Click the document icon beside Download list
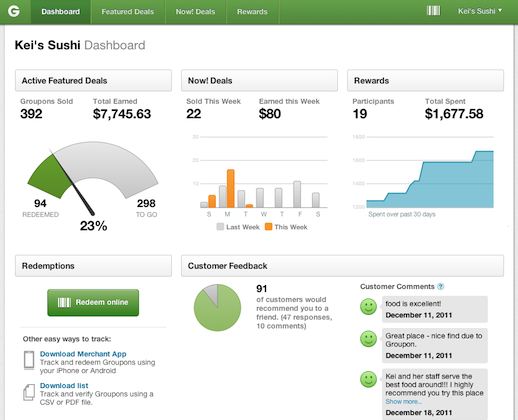Viewport: 518px width, 420px height. 29,392
